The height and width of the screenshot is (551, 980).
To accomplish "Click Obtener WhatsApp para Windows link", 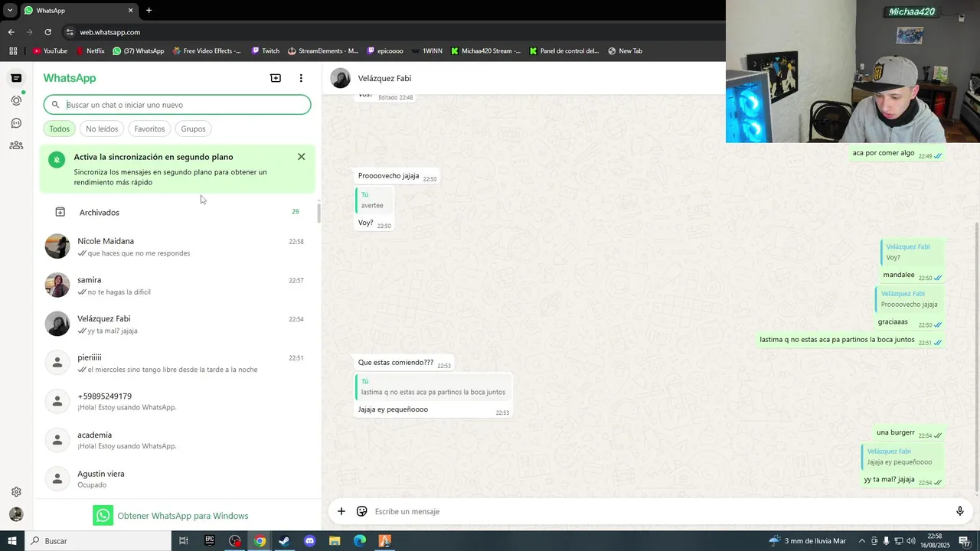I will [171, 516].
